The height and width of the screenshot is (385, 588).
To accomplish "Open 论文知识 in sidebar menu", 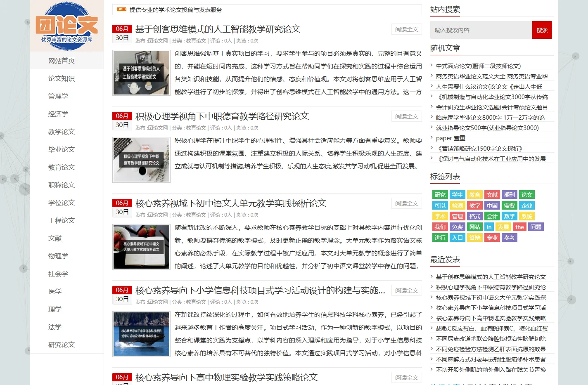I will 62,78.
